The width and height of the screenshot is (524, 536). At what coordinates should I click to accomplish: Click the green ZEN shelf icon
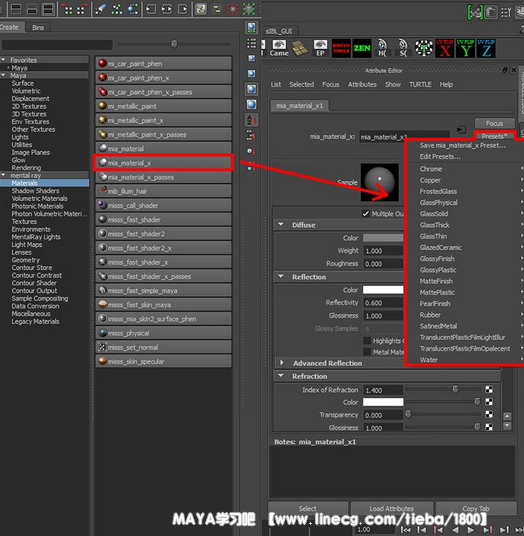pyautogui.click(x=362, y=48)
